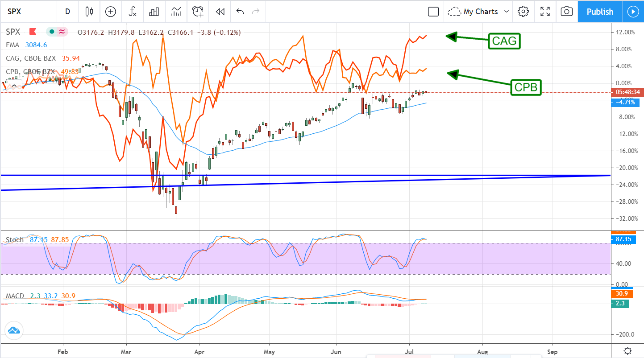Select the CAG, CBOE BZX legend
This screenshot has width=644, height=358.
tap(30, 58)
